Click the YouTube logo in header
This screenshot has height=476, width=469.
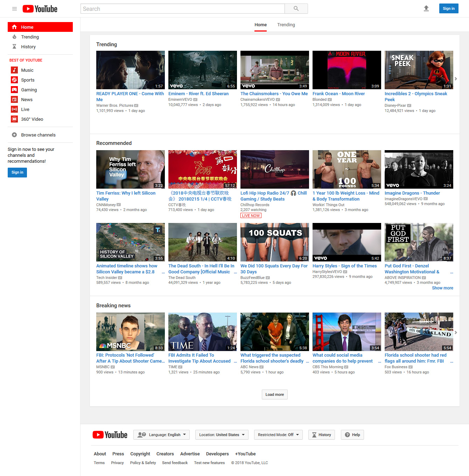[40, 9]
